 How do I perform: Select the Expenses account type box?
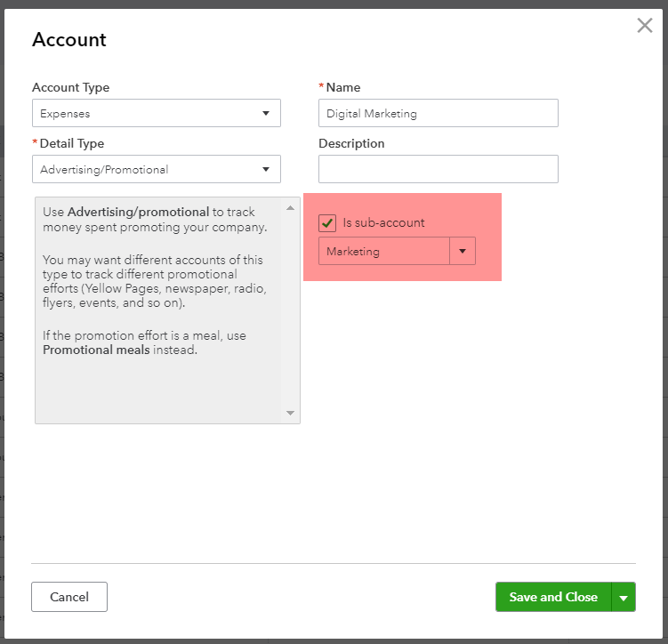tap(147, 114)
